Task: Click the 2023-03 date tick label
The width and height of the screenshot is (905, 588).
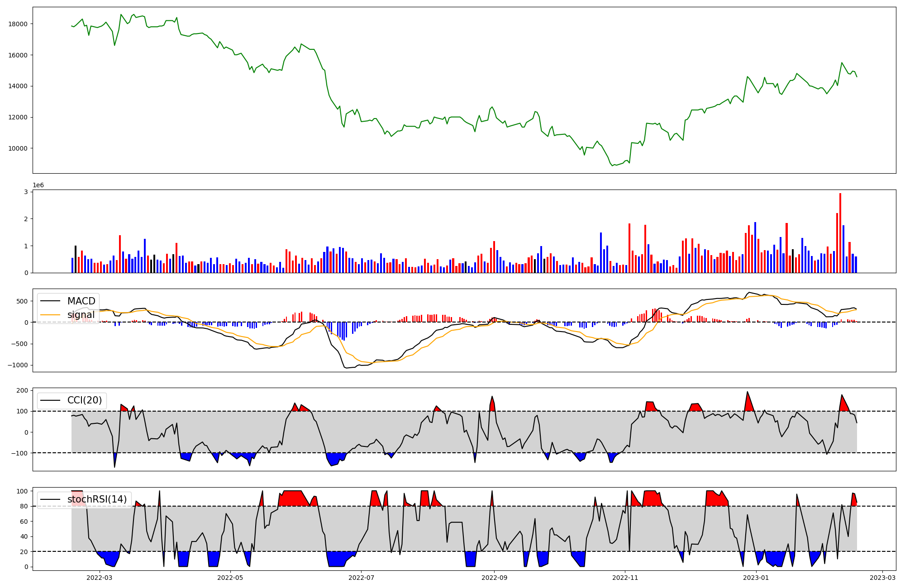Action: pos(882,578)
